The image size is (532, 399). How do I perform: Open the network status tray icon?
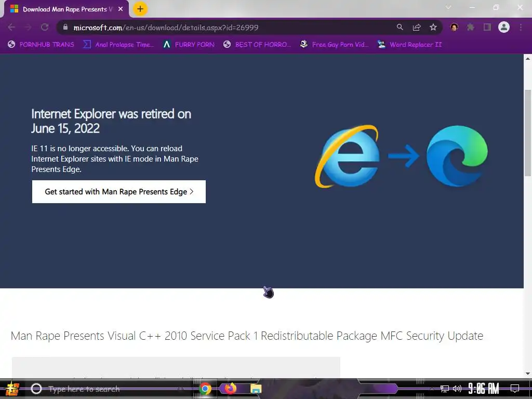tap(445, 389)
